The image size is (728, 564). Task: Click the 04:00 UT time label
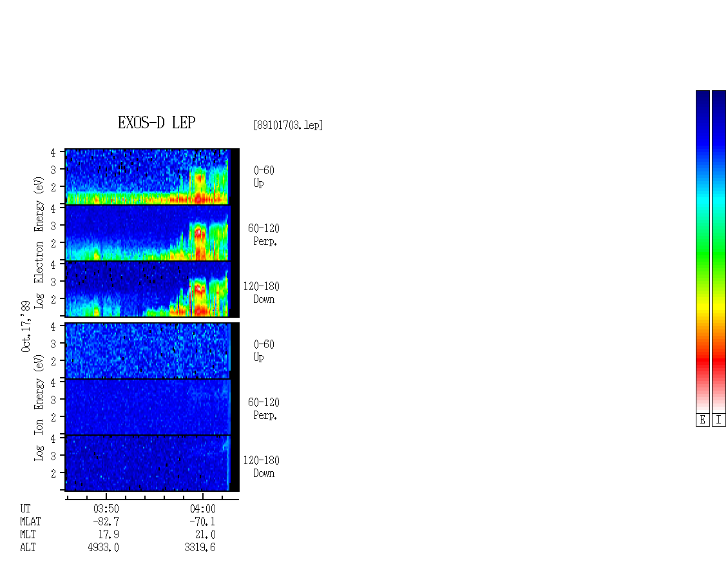203,509
